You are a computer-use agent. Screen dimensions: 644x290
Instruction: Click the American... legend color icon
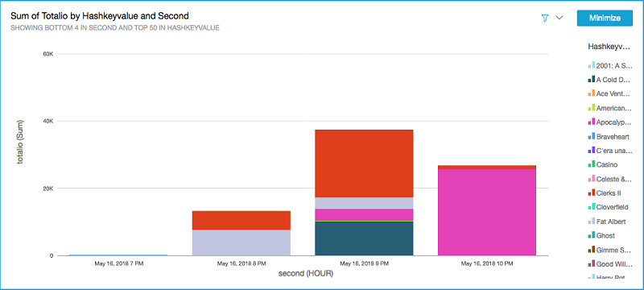coord(592,108)
